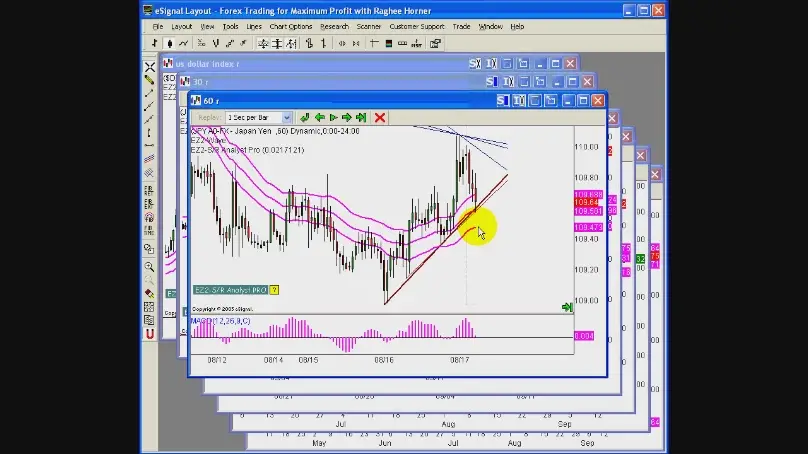Open the Customer Support menu
This screenshot has height=454, width=808.
417,26
